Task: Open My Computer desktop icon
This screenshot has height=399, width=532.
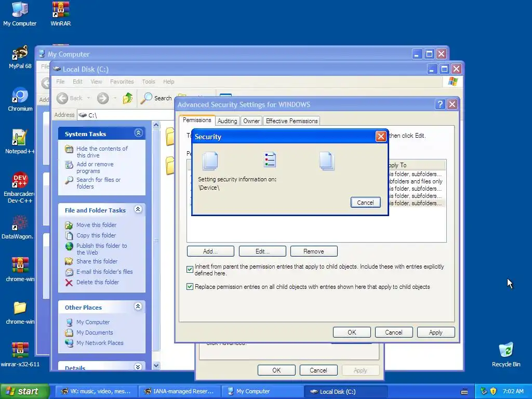Action: (x=20, y=14)
